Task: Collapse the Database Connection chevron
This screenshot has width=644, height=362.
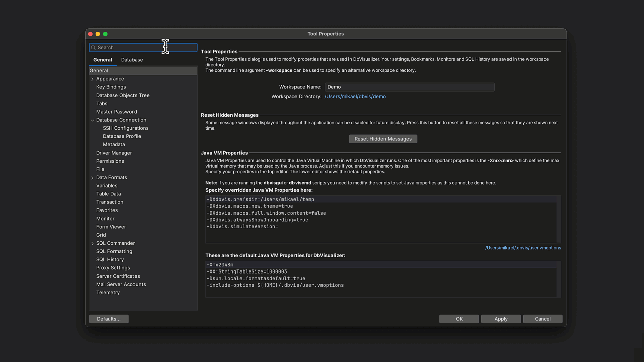Action: coord(93,120)
